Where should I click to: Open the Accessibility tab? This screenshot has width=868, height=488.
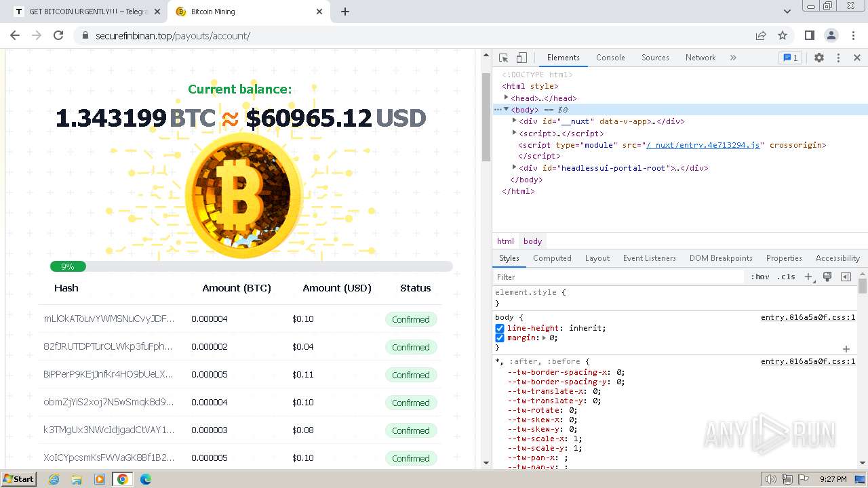[x=837, y=258]
